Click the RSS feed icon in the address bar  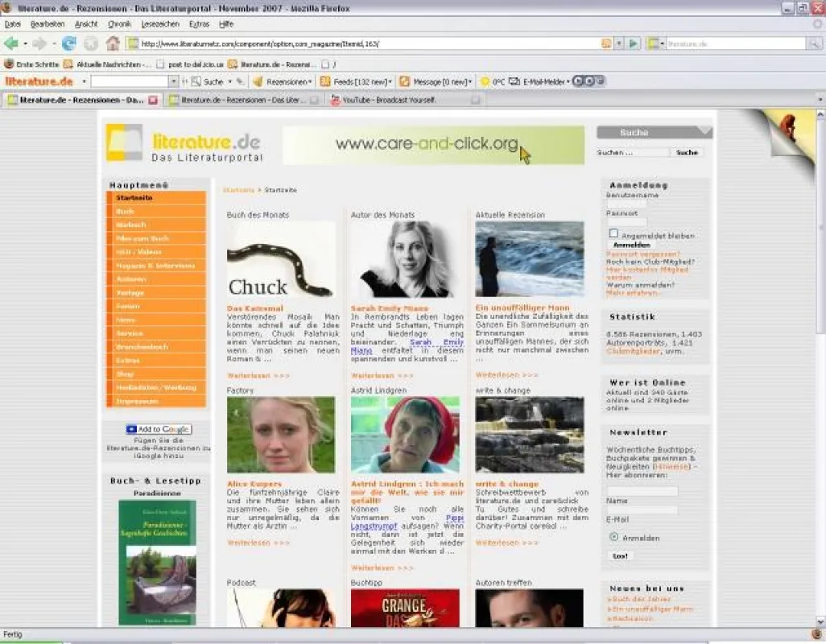[x=606, y=43]
